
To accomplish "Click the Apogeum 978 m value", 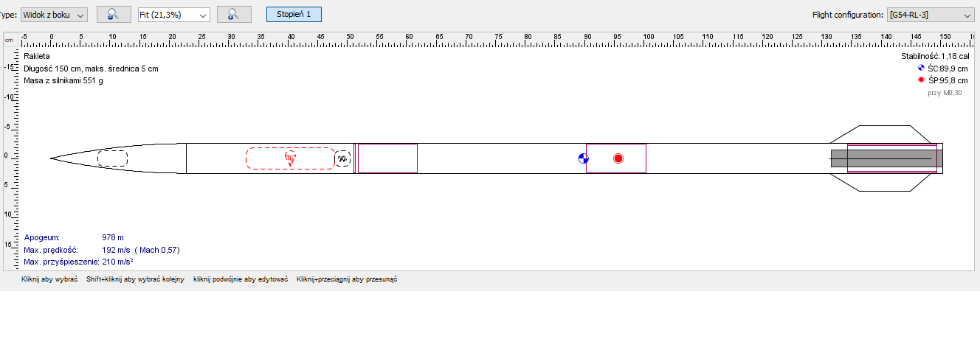I will (113, 238).
